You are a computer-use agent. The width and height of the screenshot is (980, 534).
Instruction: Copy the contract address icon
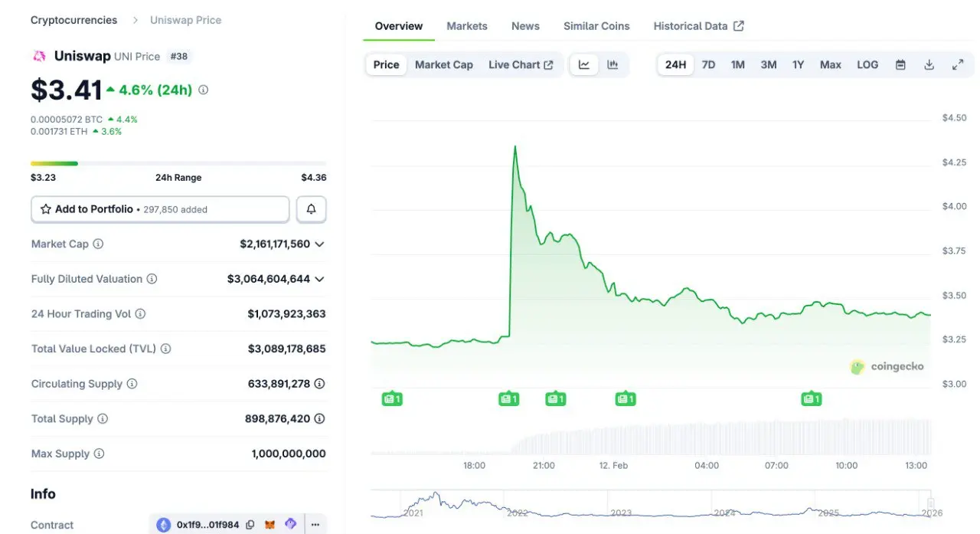(x=250, y=525)
